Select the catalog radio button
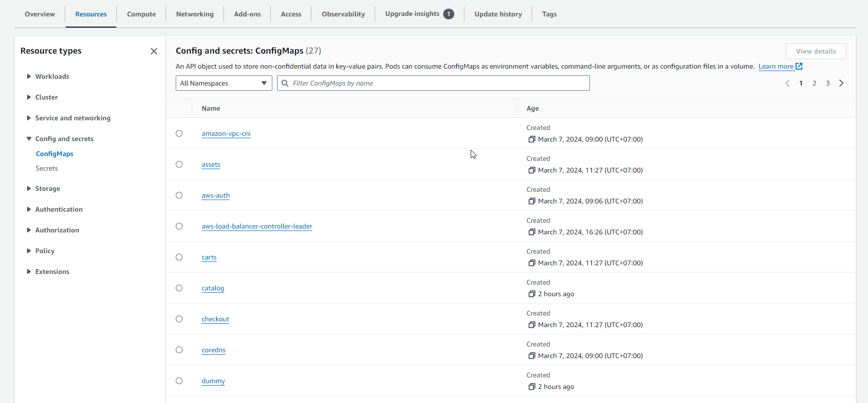This screenshot has height=403, width=868. (179, 288)
